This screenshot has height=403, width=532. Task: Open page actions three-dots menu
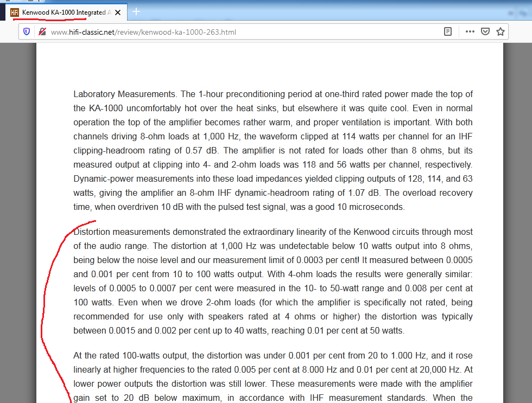470,31
